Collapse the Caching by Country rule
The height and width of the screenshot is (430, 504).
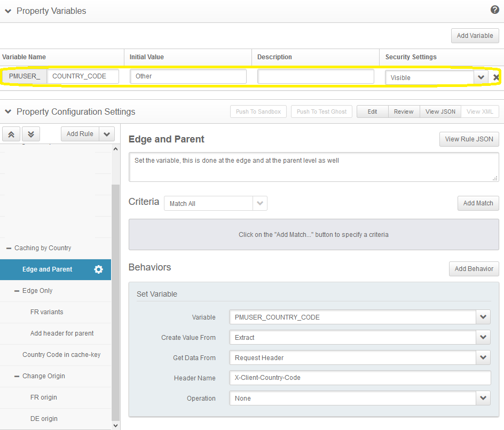click(x=9, y=248)
